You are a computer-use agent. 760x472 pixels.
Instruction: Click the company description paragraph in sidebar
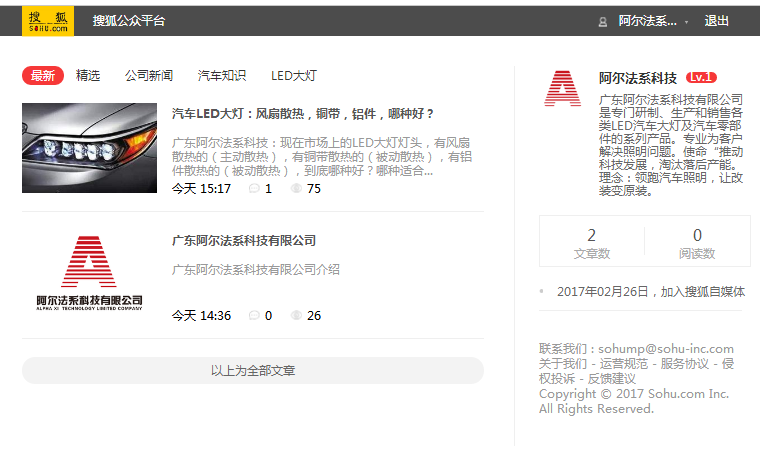coord(671,145)
